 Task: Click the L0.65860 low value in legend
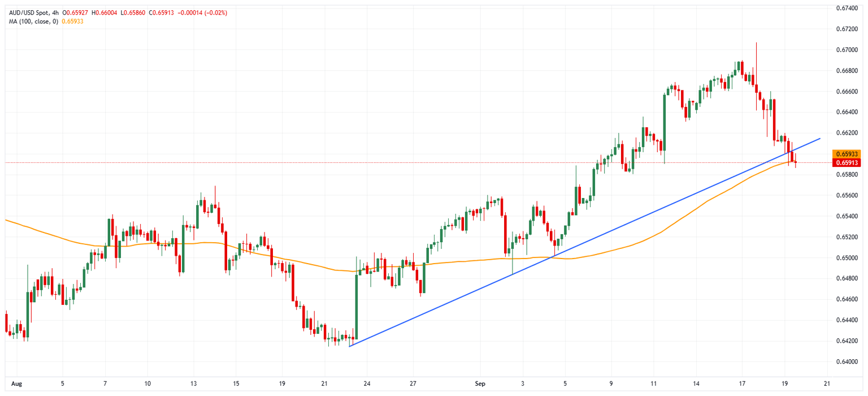point(133,10)
